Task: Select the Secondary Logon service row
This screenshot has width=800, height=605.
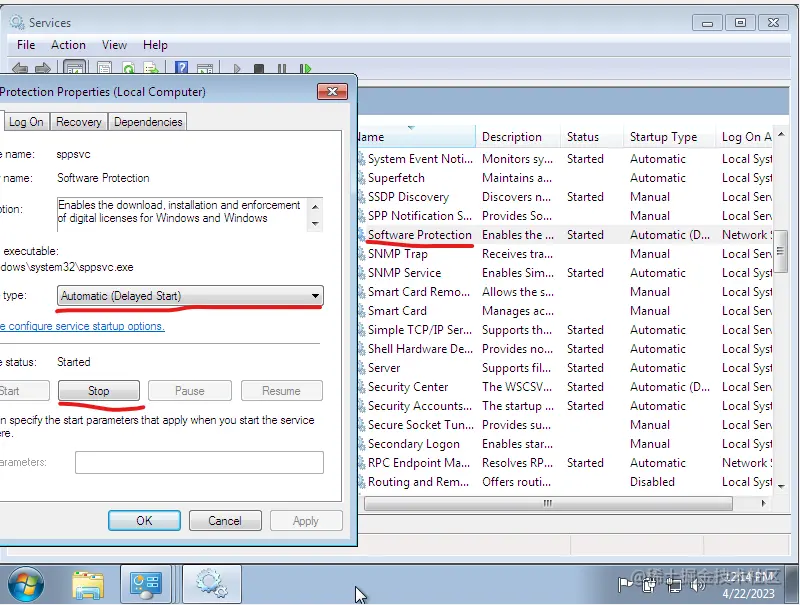Action: [565, 444]
